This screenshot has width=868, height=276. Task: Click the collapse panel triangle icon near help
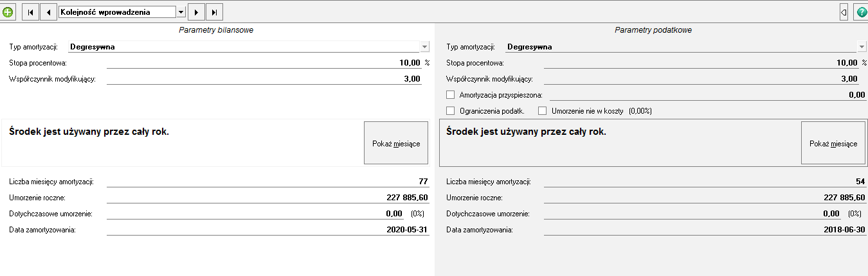(844, 12)
